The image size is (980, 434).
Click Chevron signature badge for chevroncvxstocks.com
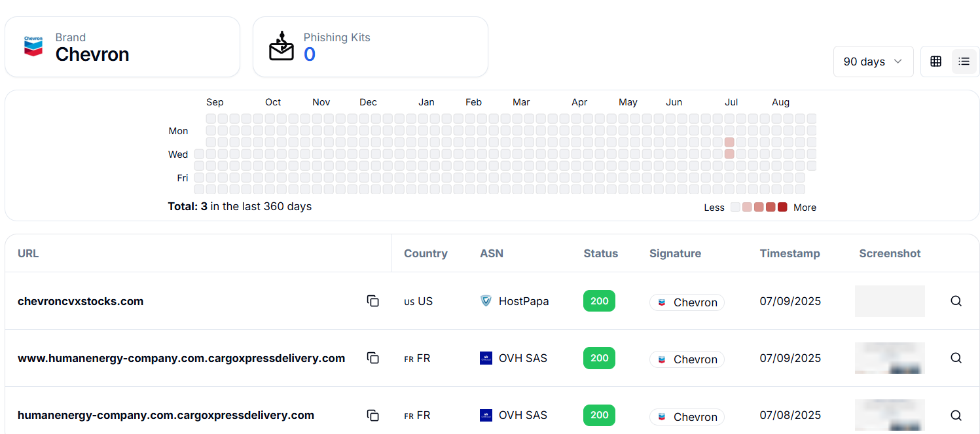click(x=687, y=302)
